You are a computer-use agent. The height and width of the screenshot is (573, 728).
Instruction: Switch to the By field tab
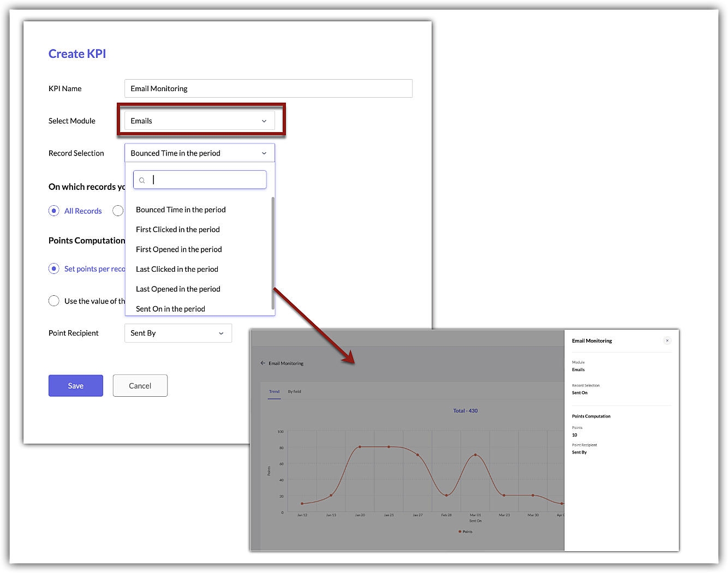coord(294,391)
